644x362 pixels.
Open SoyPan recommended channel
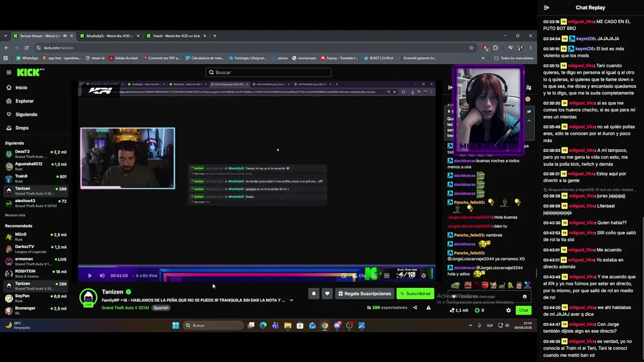[x=35, y=299]
